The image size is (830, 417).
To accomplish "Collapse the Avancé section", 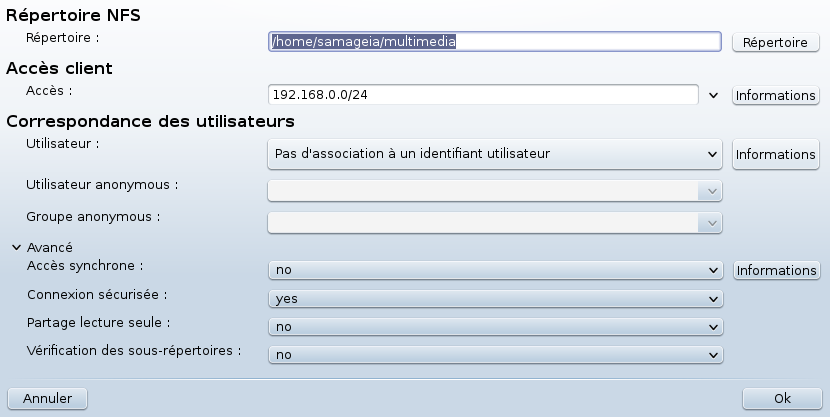I will click(16, 247).
